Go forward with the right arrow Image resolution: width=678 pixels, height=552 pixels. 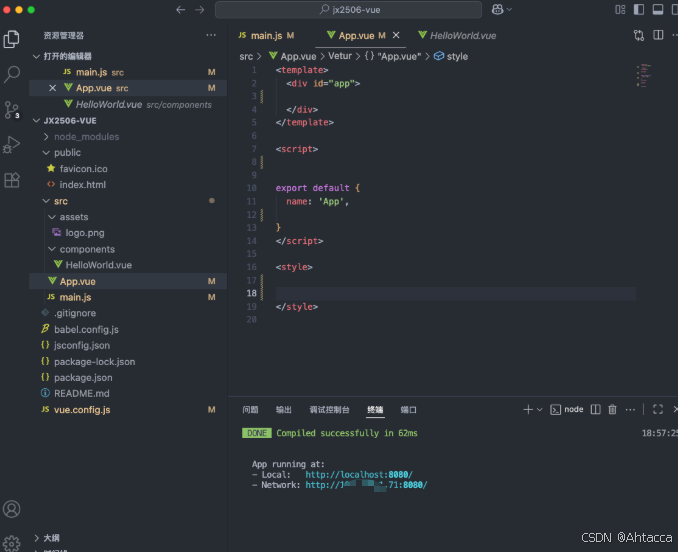(x=199, y=10)
